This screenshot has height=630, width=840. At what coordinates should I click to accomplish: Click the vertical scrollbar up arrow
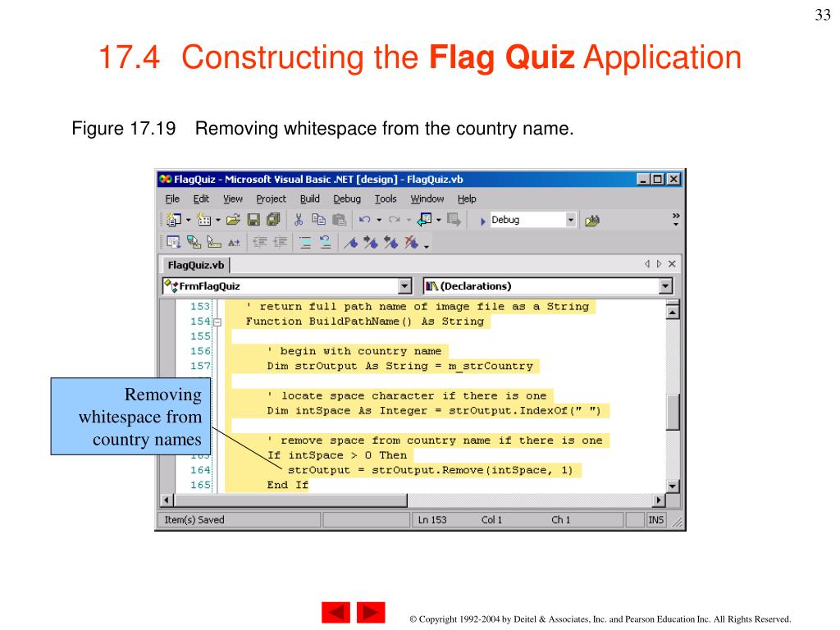tap(673, 312)
